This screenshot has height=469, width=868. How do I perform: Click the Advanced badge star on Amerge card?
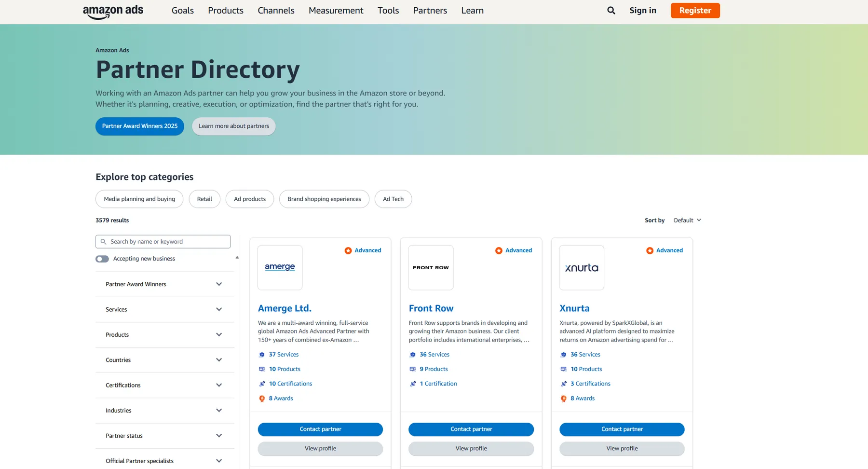[x=348, y=250]
